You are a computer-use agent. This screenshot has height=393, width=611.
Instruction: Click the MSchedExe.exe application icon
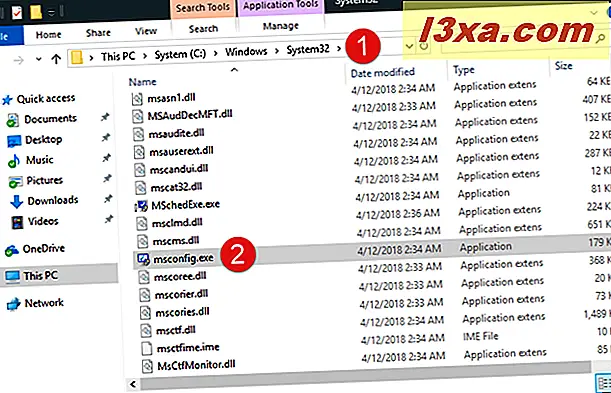point(141,206)
